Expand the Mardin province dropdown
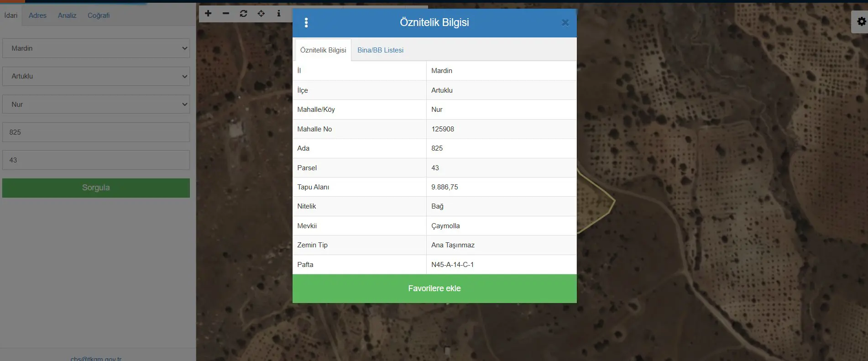 [x=96, y=48]
